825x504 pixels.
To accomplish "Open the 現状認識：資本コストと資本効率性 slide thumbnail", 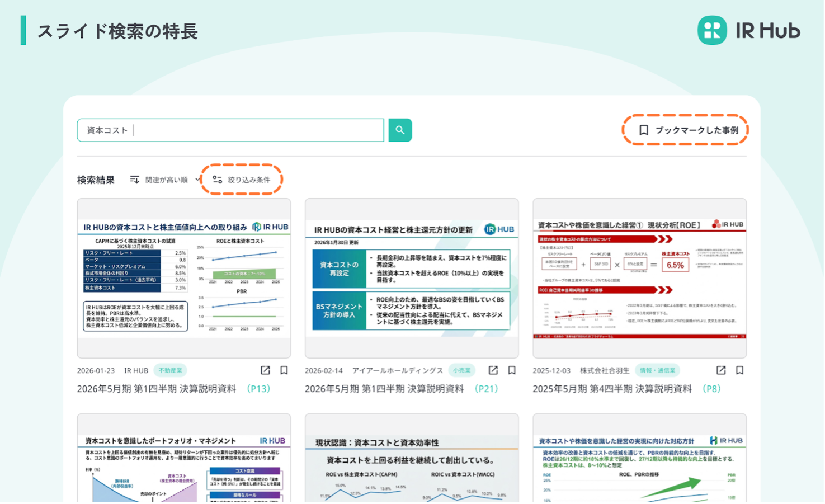I will tap(412, 458).
